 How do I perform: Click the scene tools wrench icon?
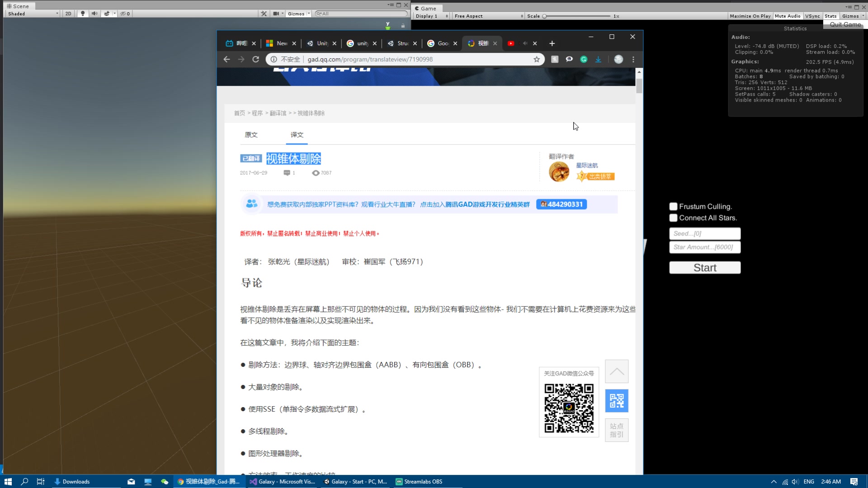(x=264, y=14)
